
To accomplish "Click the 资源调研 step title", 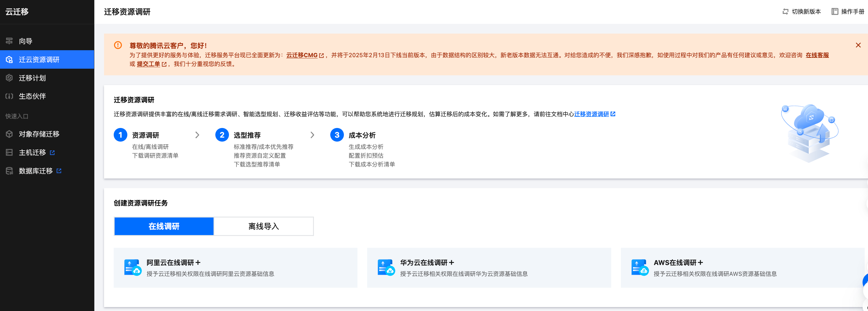I will pos(145,135).
